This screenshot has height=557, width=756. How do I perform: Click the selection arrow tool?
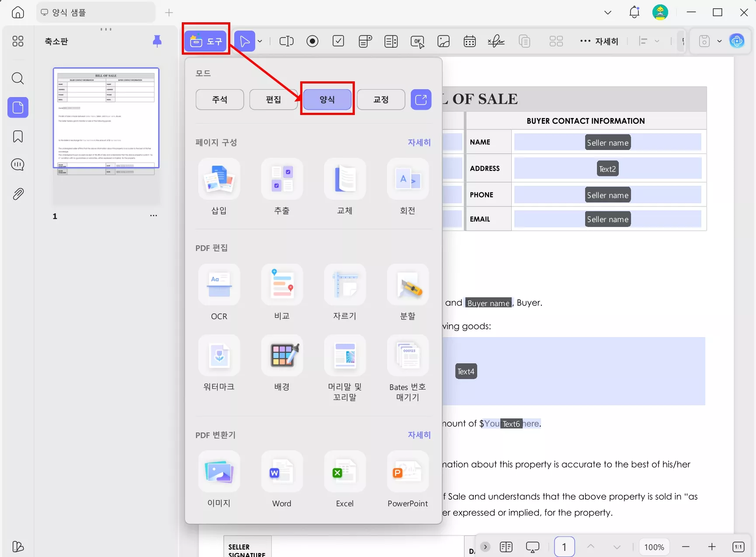(x=245, y=42)
